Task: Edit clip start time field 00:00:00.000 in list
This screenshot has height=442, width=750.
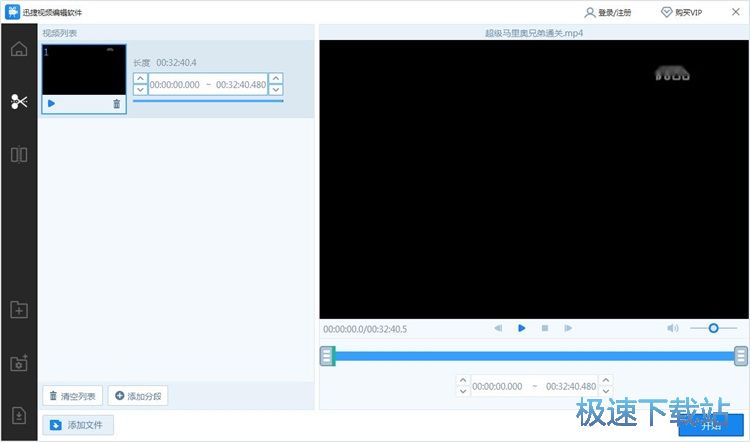Action: 175,85
